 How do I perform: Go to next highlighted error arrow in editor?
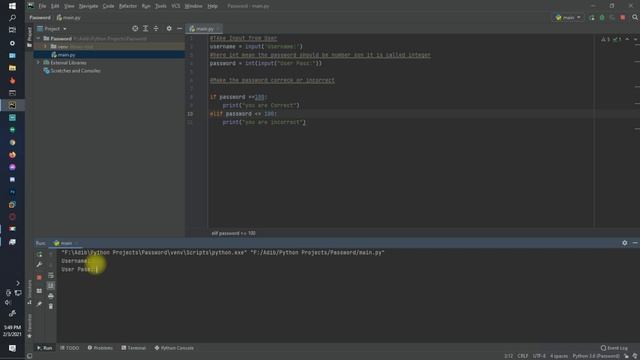pos(635,39)
